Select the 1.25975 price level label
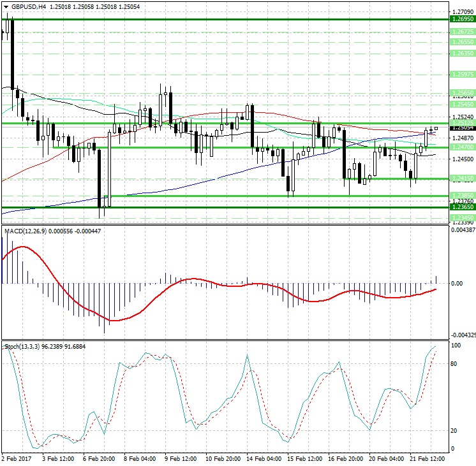The width and height of the screenshot is (476, 466). tap(463, 75)
